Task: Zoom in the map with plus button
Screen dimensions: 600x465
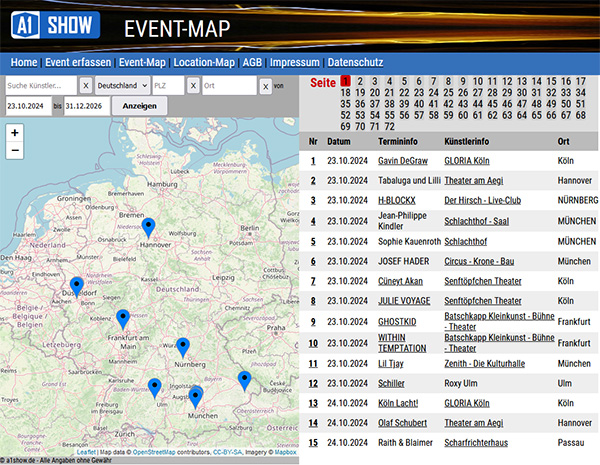Action: 15,133
